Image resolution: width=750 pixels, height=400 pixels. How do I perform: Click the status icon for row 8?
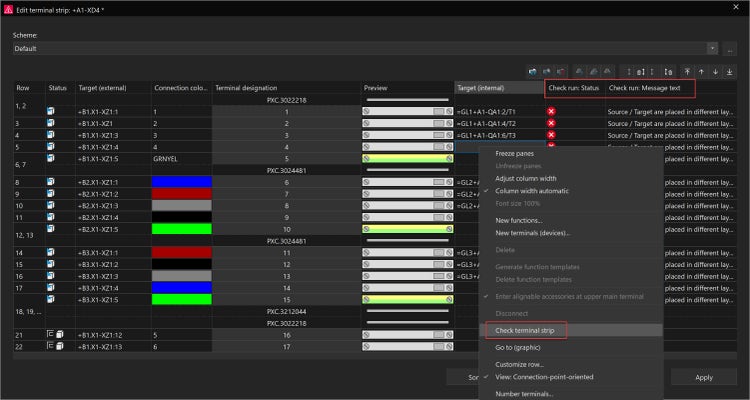pyautogui.click(x=51, y=182)
